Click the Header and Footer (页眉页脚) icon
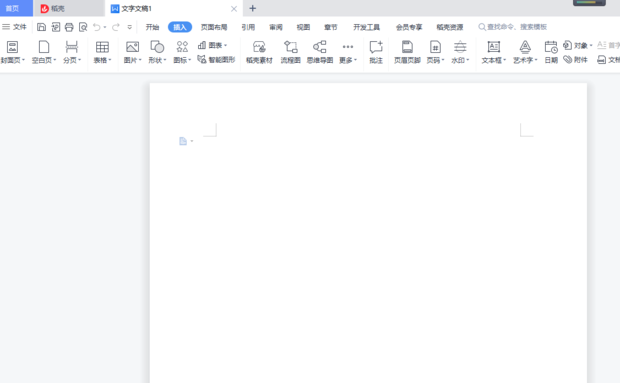620x383 pixels. coord(407,47)
